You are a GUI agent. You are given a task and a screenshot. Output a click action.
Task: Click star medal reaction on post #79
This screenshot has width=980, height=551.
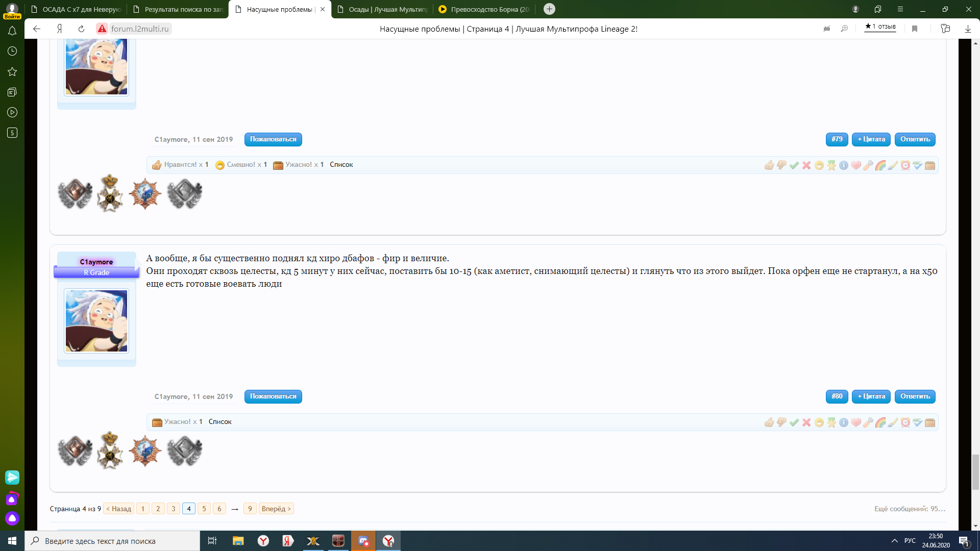pos(831,165)
